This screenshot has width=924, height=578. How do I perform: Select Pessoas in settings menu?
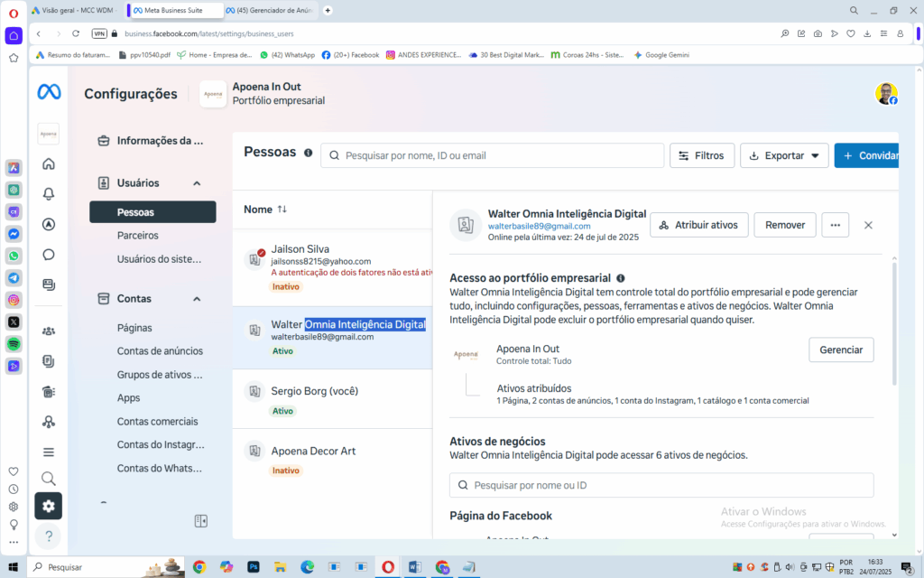tap(152, 211)
